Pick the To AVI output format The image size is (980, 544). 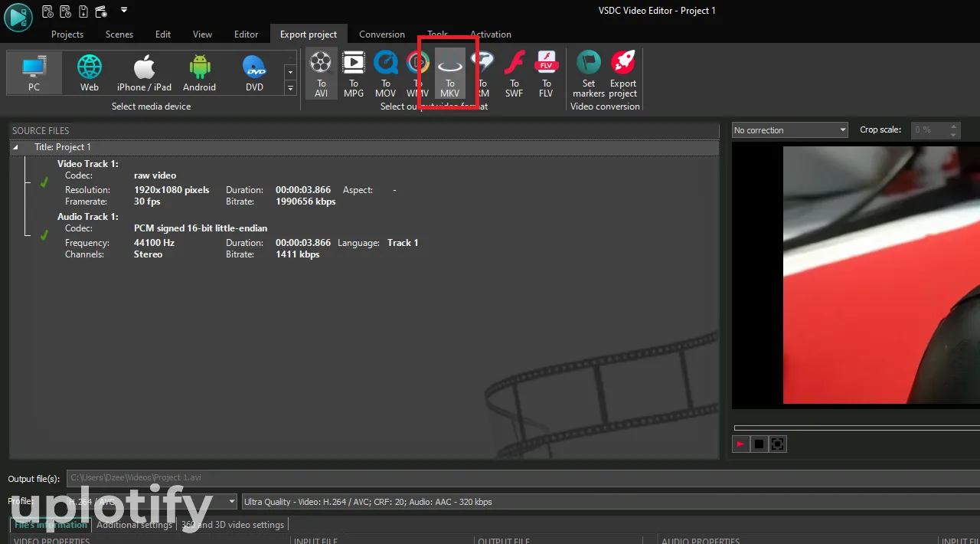(322, 74)
